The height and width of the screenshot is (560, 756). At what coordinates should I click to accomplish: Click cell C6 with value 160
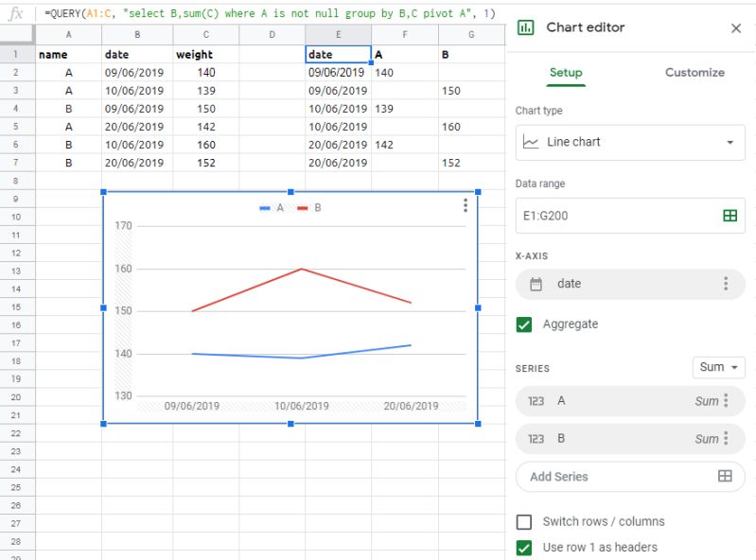click(x=206, y=145)
